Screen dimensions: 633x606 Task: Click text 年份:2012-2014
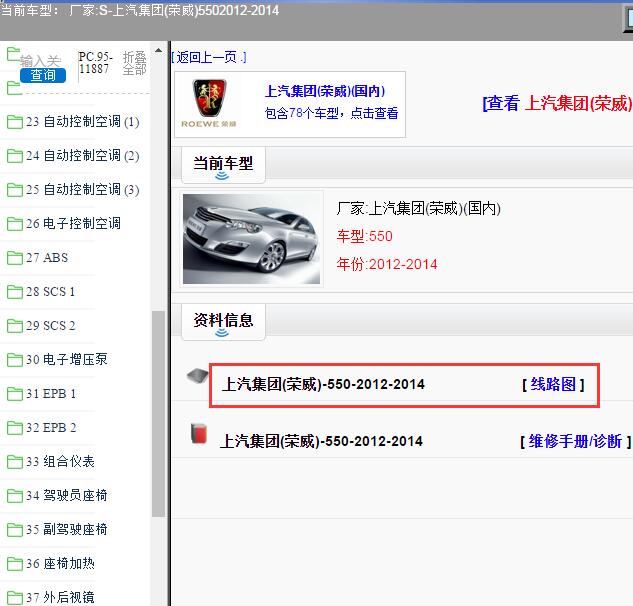tap(387, 264)
